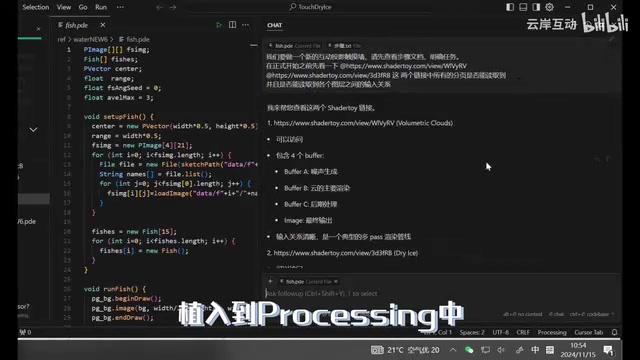
Task: Click the 'alt+⏎ no context' option
Action: [x=522, y=314]
